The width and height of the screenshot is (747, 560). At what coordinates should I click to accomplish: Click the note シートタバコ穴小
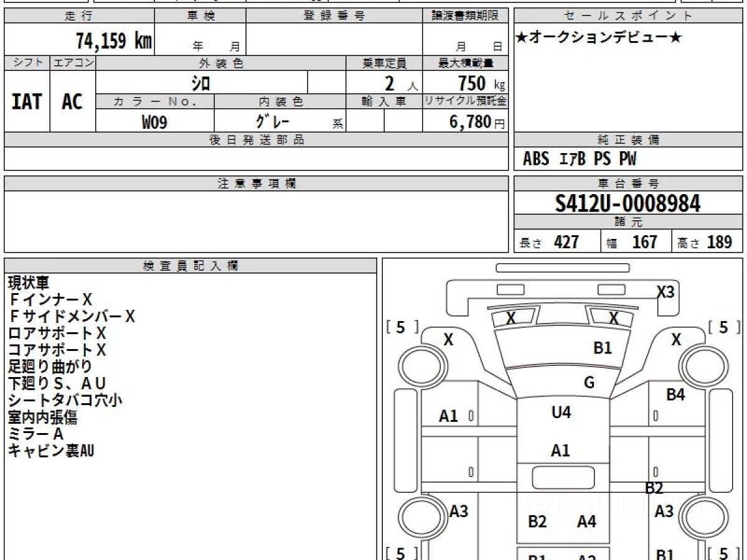pyautogui.click(x=65, y=400)
